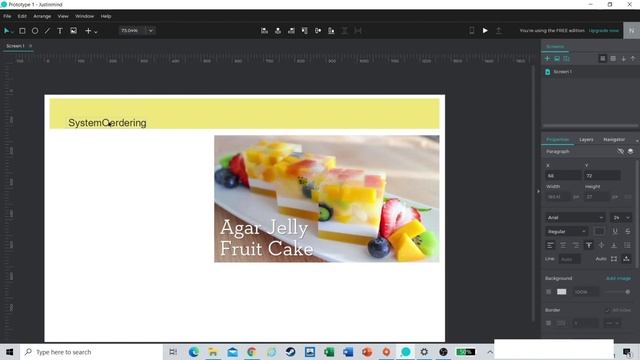The width and height of the screenshot is (640, 360).
Task: Align text vertically to bottom
Action: [x=613, y=245]
